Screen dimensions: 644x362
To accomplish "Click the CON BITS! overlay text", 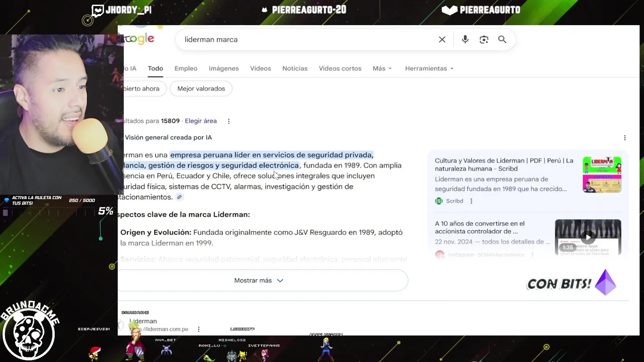I will 559,284.
